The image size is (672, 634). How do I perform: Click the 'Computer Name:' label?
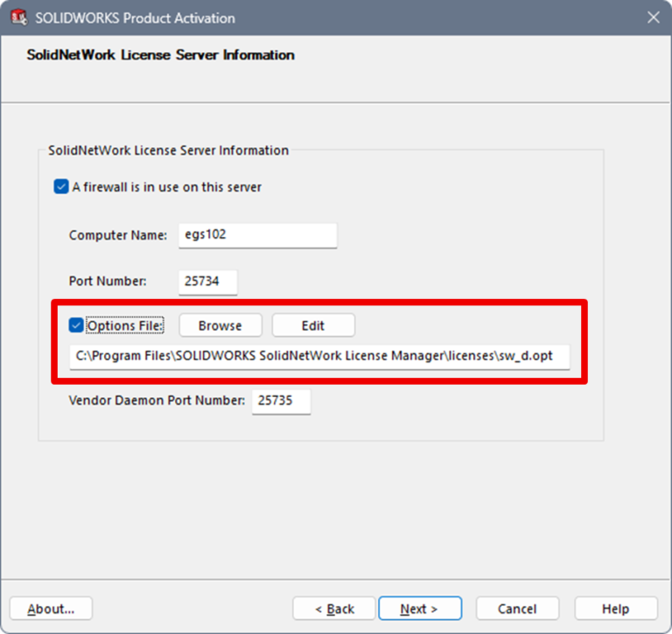click(118, 235)
